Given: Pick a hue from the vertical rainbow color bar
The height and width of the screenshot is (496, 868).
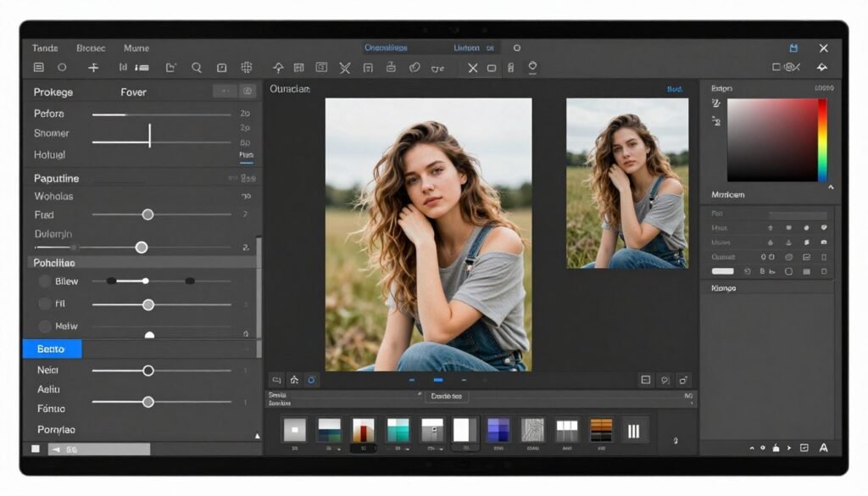Looking at the screenshot, I should 821,140.
